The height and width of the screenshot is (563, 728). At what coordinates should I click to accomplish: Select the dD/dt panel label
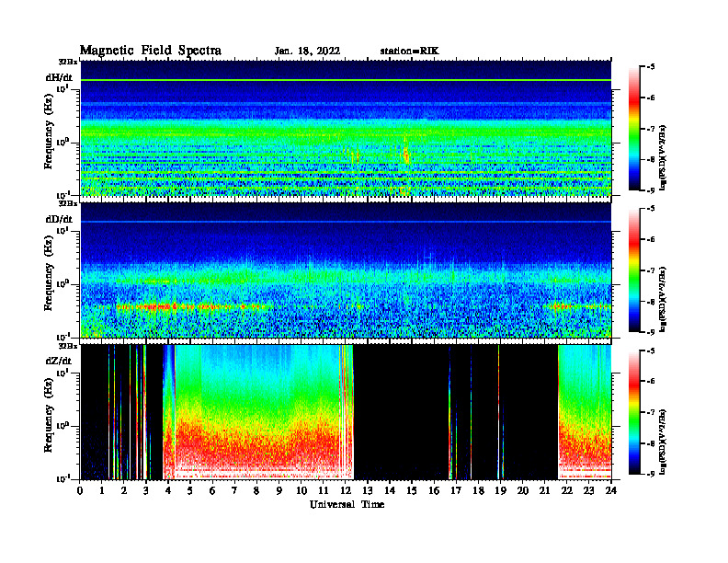click(x=59, y=219)
